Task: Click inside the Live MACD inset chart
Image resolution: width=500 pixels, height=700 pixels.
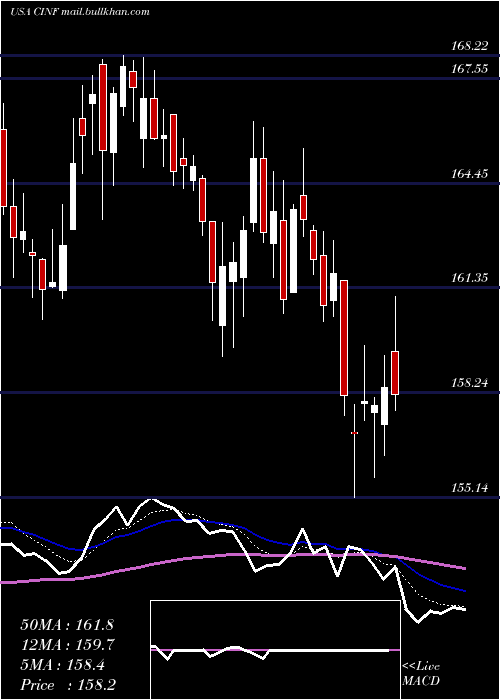Action: click(x=275, y=650)
